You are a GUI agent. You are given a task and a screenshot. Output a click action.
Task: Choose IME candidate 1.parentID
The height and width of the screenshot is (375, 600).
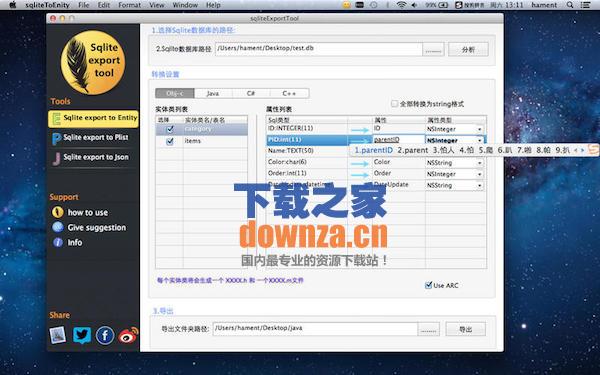(373, 150)
